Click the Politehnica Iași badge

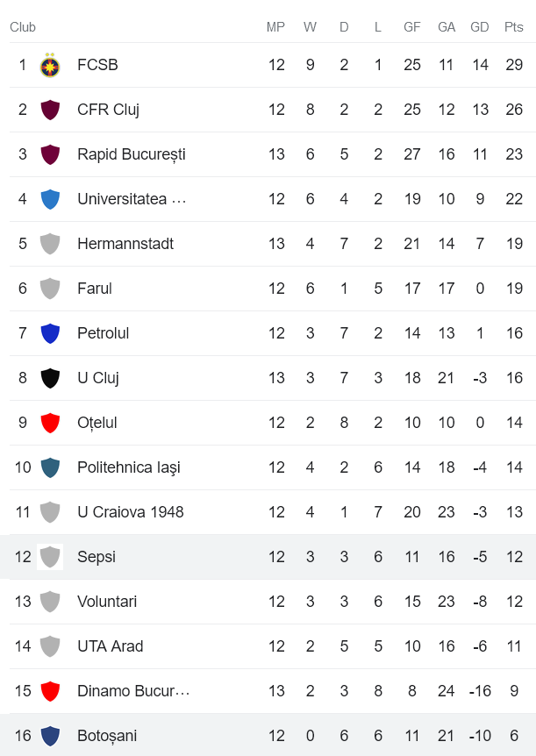tap(50, 467)
